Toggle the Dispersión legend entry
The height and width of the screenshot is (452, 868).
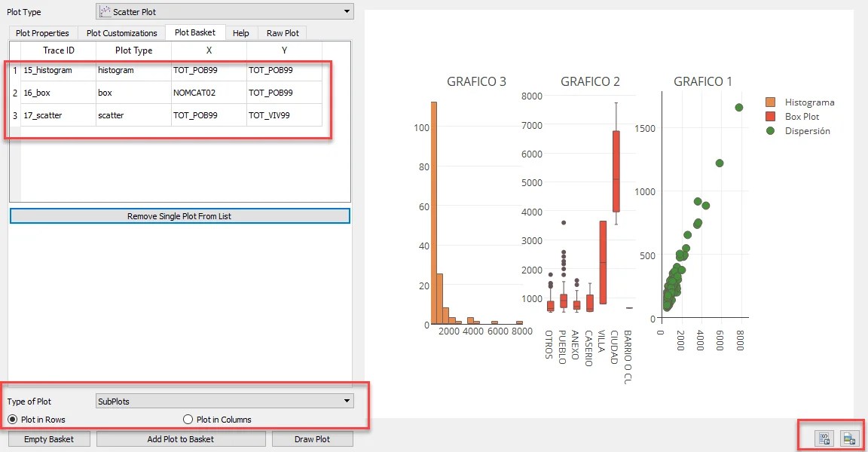798,131
